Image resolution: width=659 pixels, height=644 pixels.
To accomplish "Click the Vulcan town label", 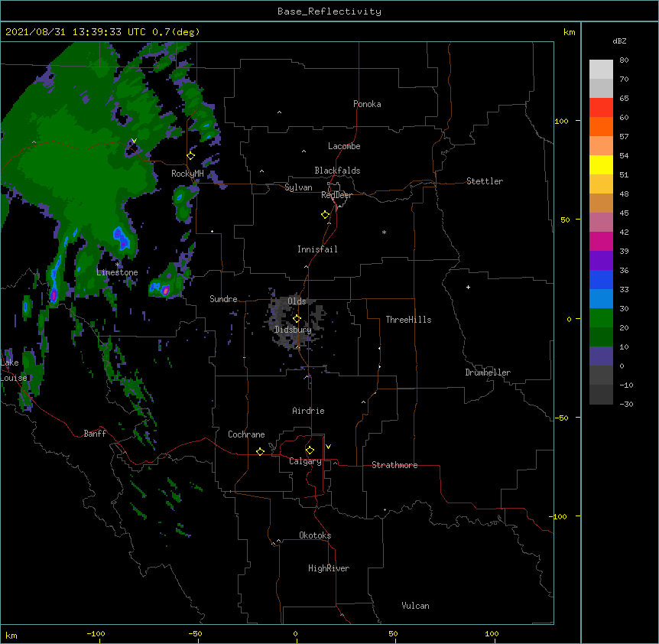I will click(415, 606).
